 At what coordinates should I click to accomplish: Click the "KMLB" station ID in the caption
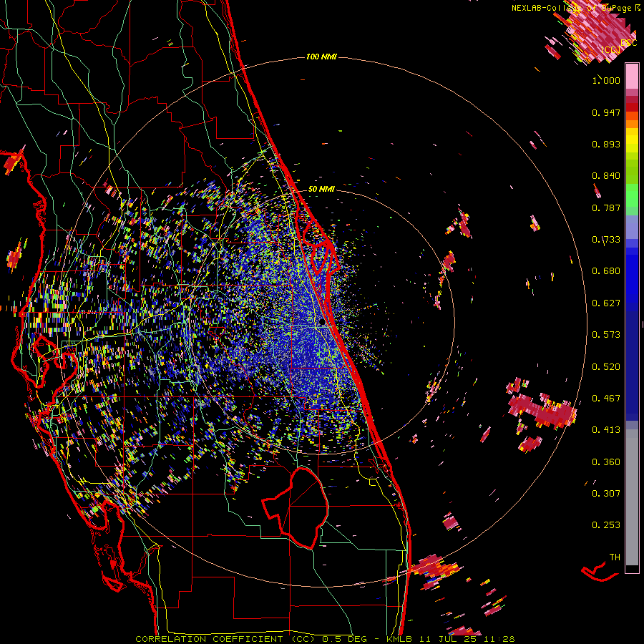(x=401, y=639)
